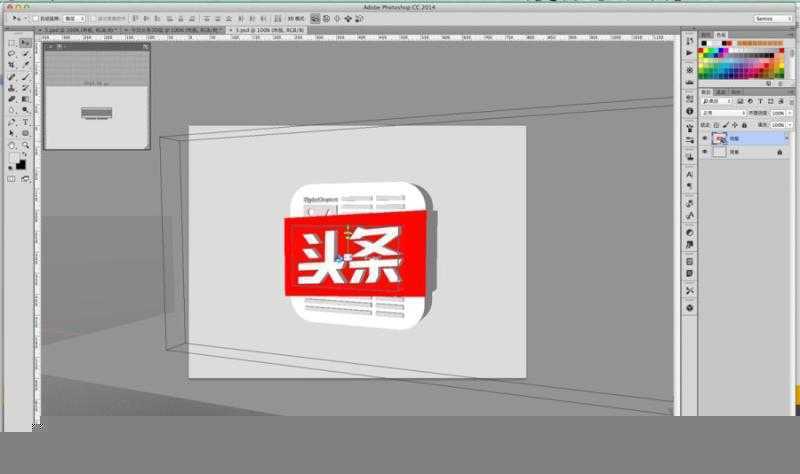Select the Brush tool
The width and height of the screenshot is (800, 474).
click(25, 77)
